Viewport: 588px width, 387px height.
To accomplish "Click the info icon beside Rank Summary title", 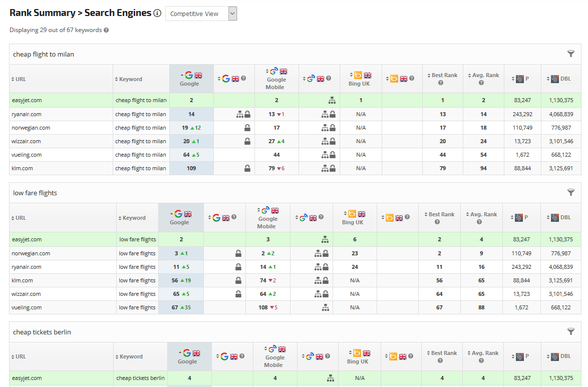I will click(157, 14).
